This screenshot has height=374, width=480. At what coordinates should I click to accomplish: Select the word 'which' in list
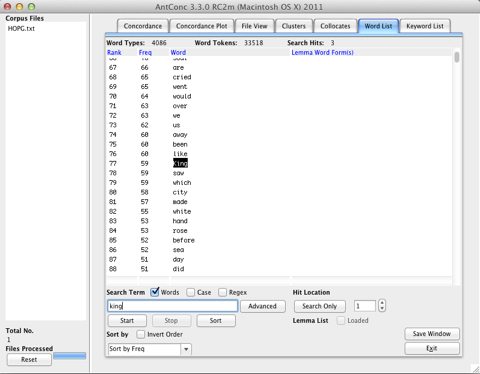pos(182,183)
